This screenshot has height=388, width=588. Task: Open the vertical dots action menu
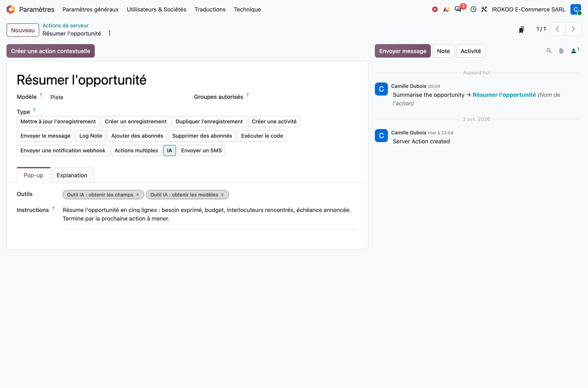(x=110, y=33)
